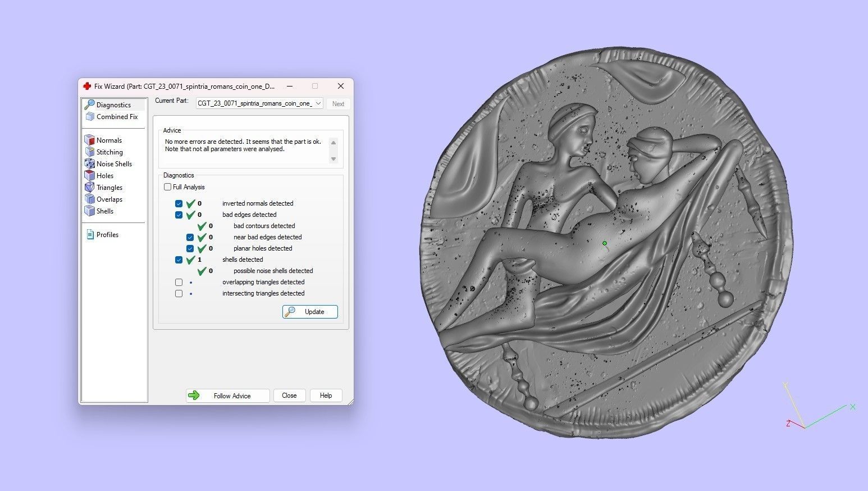Click the 'possible noise shells detected' label
Image resolution: width=868 pixels, height=491 pixels.
pyautogui.click(x=273, y=271)
